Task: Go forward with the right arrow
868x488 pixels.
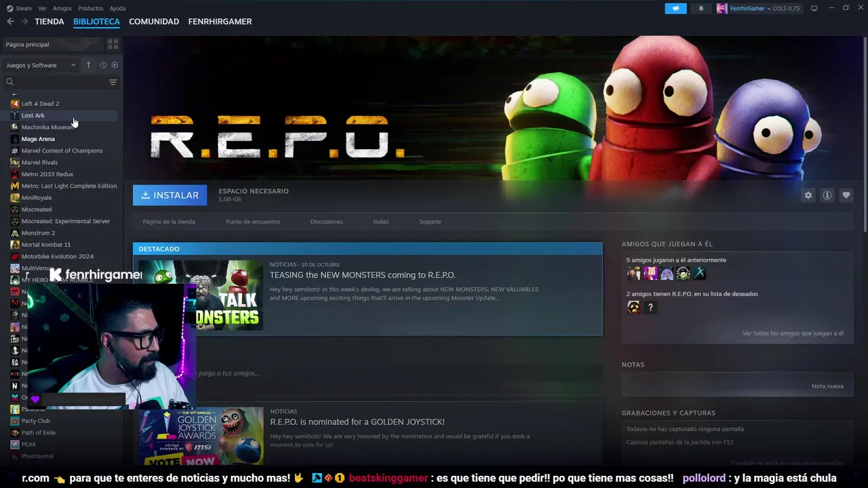Action: [24, 22]
